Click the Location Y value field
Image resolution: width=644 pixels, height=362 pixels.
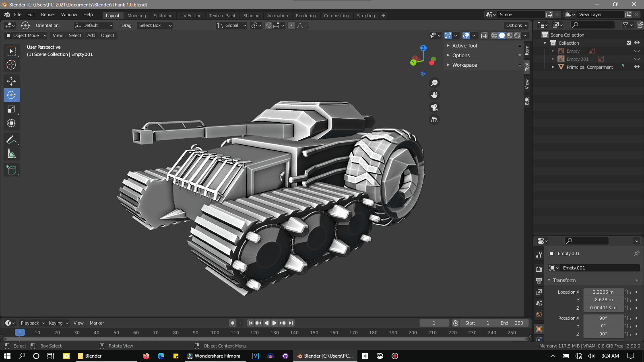click(603, 300)
